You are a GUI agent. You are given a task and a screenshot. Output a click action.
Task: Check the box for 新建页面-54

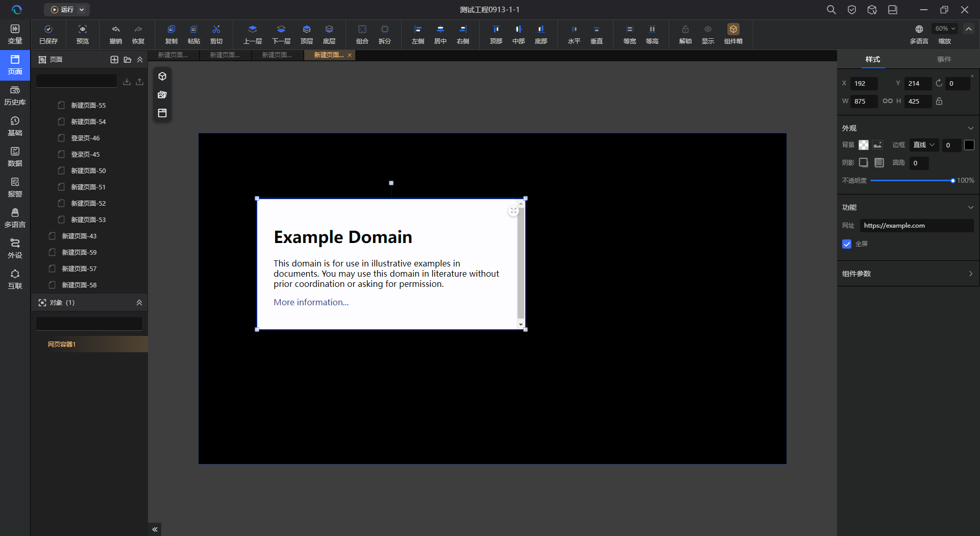point(61,121)
